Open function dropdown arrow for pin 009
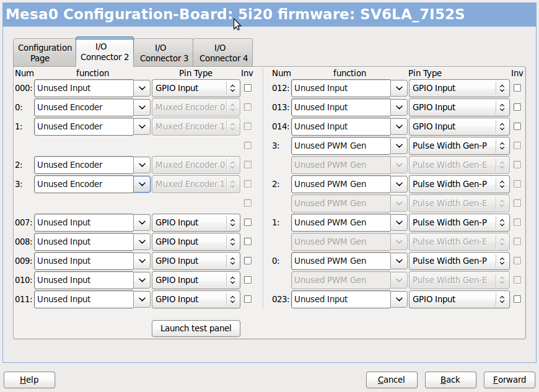The image size is (539, 392). click(142, 261)
